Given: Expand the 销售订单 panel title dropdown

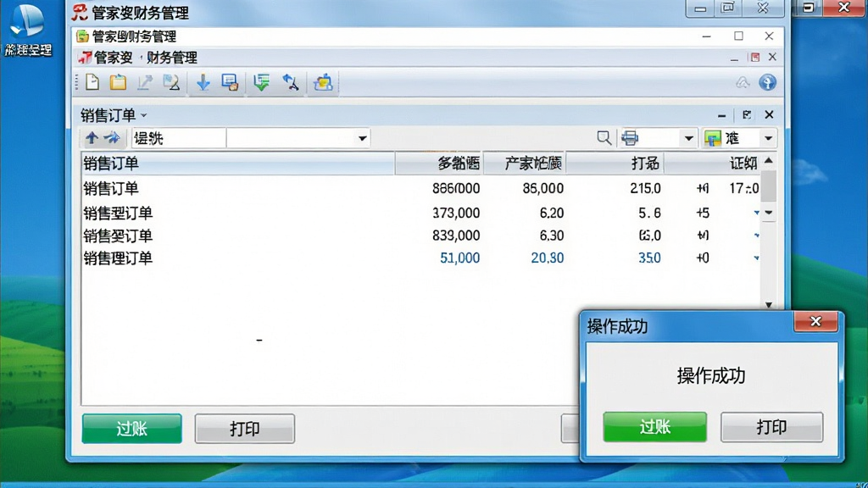Looking at the screenshot, I should [144, 115].
